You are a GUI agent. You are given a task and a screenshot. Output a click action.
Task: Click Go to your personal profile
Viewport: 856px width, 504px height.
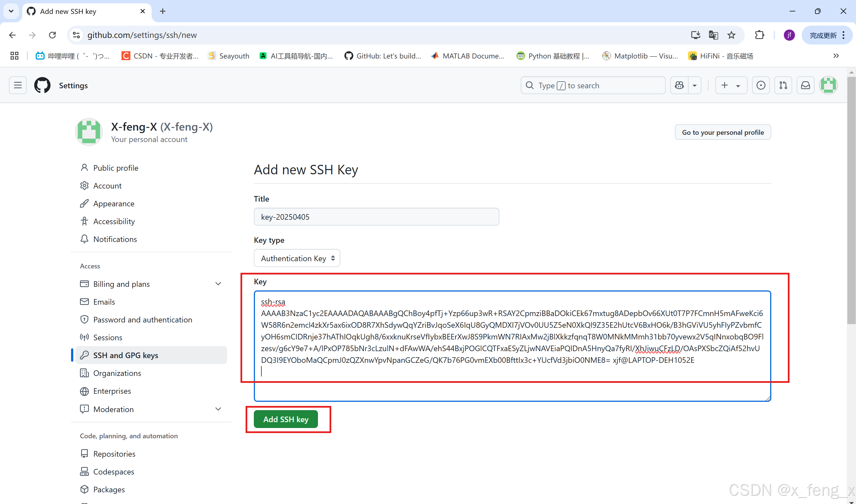pyautogui.click(x=723, y=132)
